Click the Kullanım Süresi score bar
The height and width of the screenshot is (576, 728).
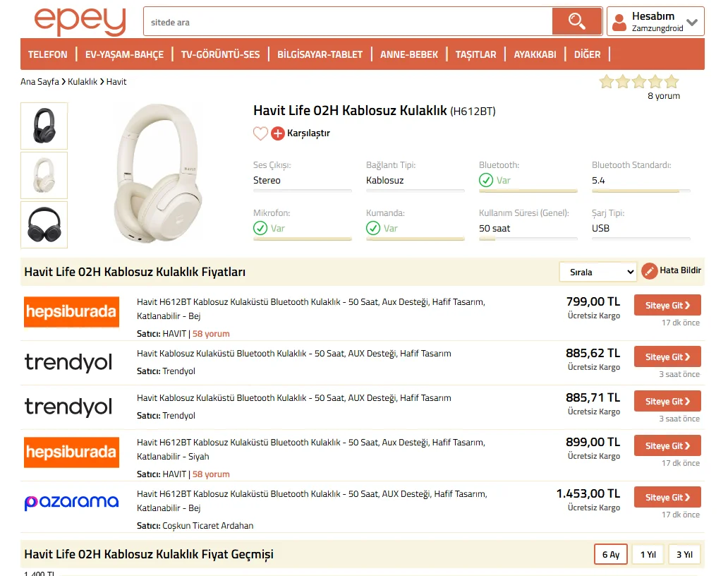(528, 239)
